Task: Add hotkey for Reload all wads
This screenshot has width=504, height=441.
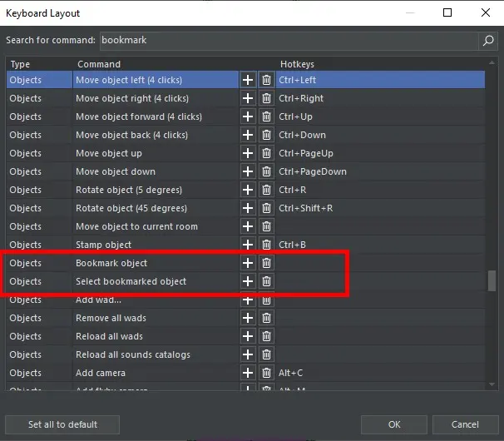Action: point(248,336)
